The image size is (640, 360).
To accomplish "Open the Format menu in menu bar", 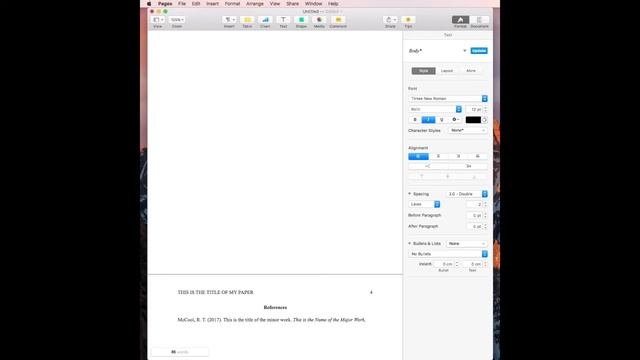I will [x=232, y=4].
